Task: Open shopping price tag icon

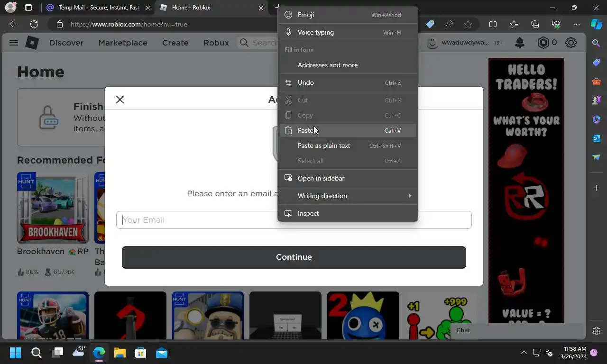Action: pos(430,24)
